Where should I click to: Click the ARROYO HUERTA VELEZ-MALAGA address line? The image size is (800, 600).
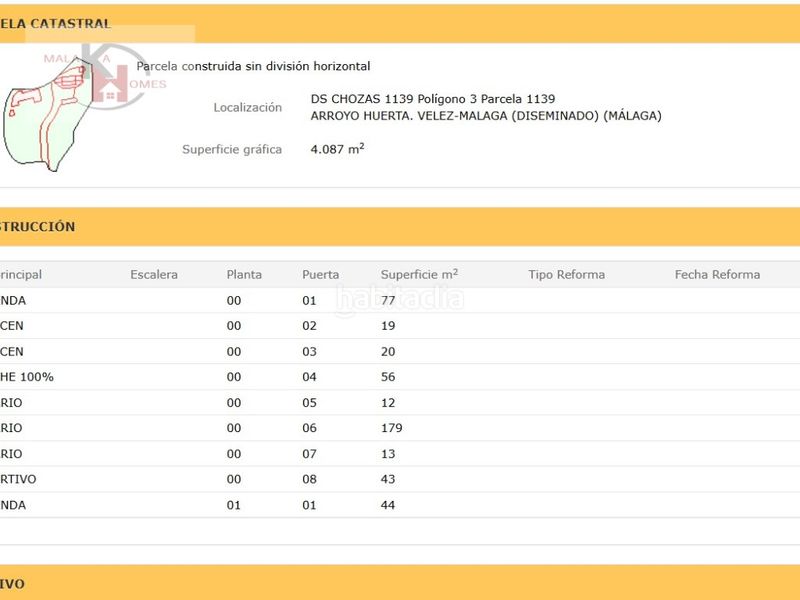486,116
